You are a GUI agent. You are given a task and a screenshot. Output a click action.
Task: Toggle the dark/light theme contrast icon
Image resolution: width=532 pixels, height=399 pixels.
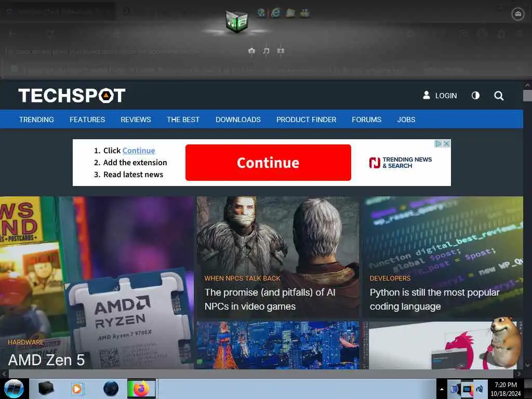tap(476, 96)
